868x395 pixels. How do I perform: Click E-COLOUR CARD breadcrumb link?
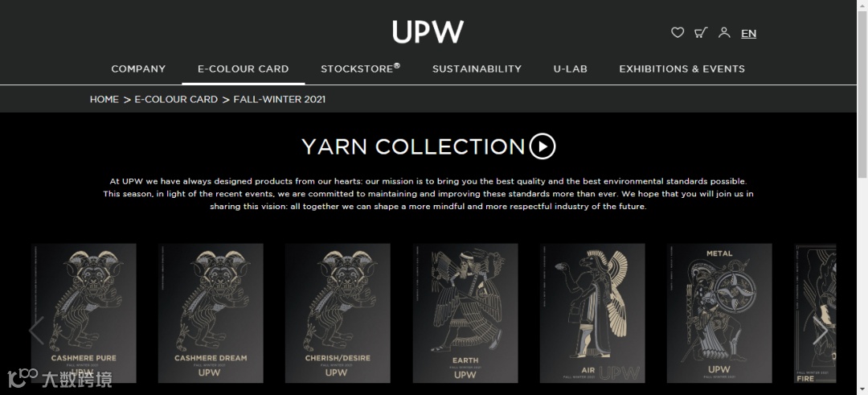(176, 99)
